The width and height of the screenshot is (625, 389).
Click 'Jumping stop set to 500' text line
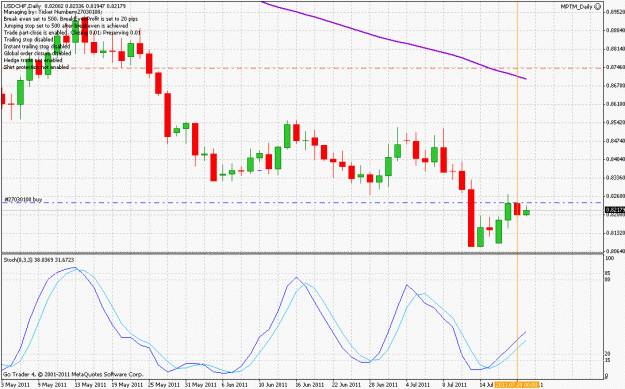tap(66, 26)
